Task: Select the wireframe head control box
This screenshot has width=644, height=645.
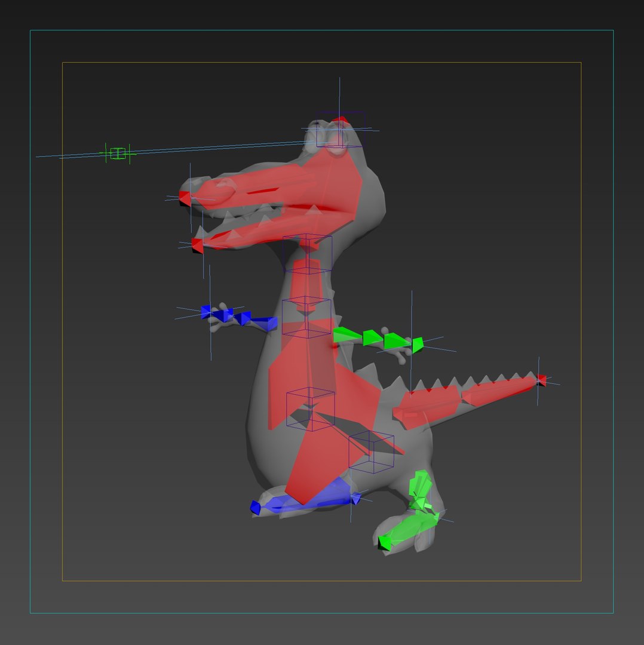Action: (341, 129)
